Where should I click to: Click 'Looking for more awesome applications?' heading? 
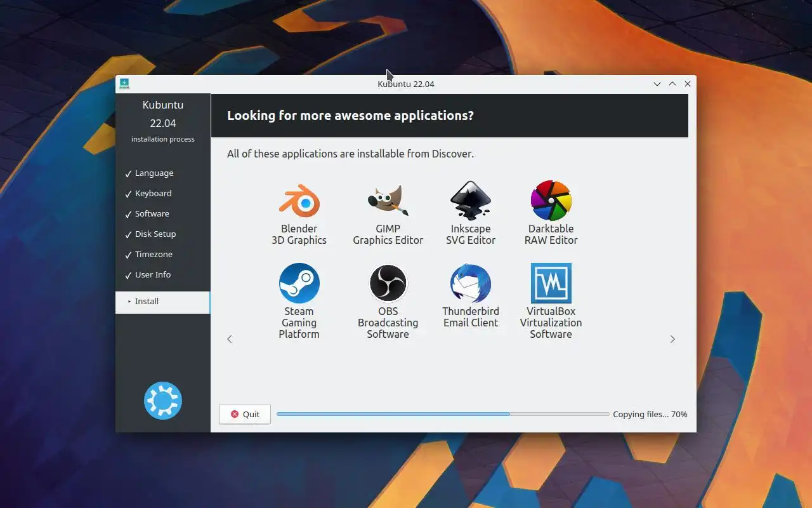tap(351, 116)
